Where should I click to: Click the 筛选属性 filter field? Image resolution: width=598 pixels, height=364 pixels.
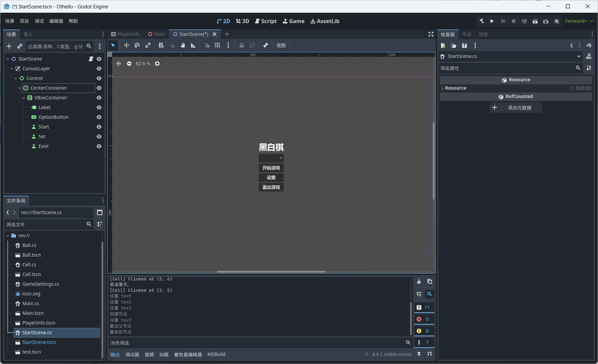(510, 68)
